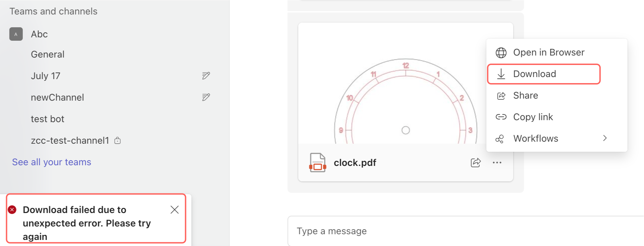Dismiss the download failed notification
This screenshot has width=644, height=246.
click(174, 210)
